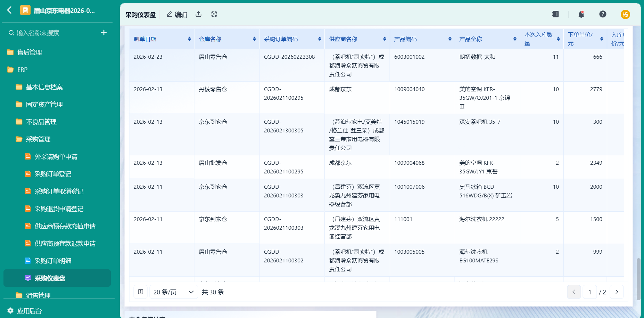This screenshot has width=644, height=318.
Task: Click the 编辑 button
Action: 177,14
